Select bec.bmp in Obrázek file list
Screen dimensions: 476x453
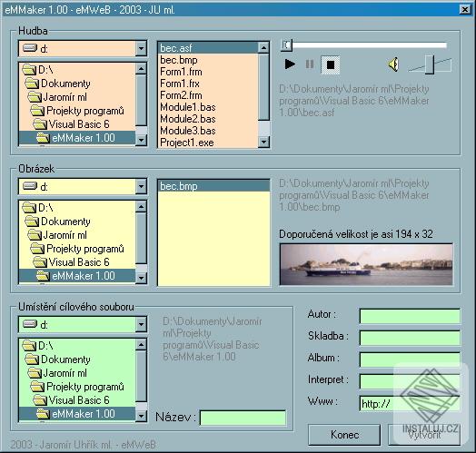point(213,186)
